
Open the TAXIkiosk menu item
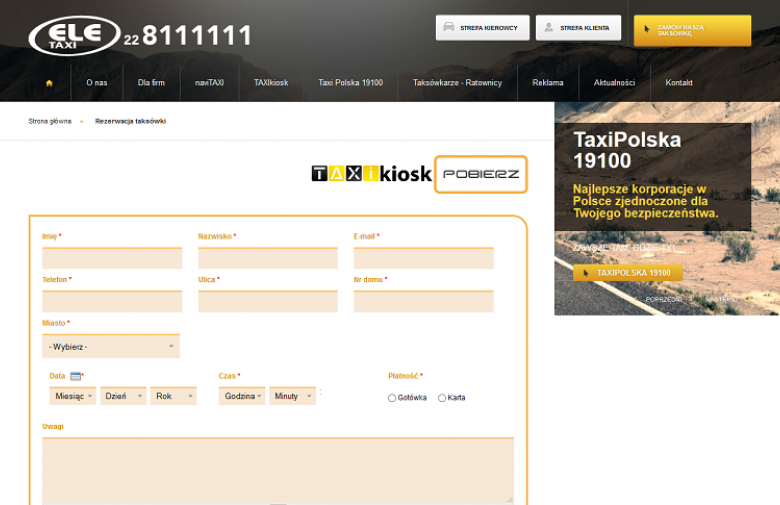[271, 83]
